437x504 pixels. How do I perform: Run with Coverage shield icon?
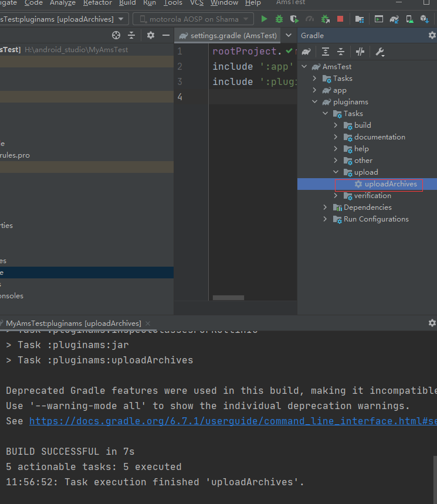pyautogui.click(x=294, y=19)
